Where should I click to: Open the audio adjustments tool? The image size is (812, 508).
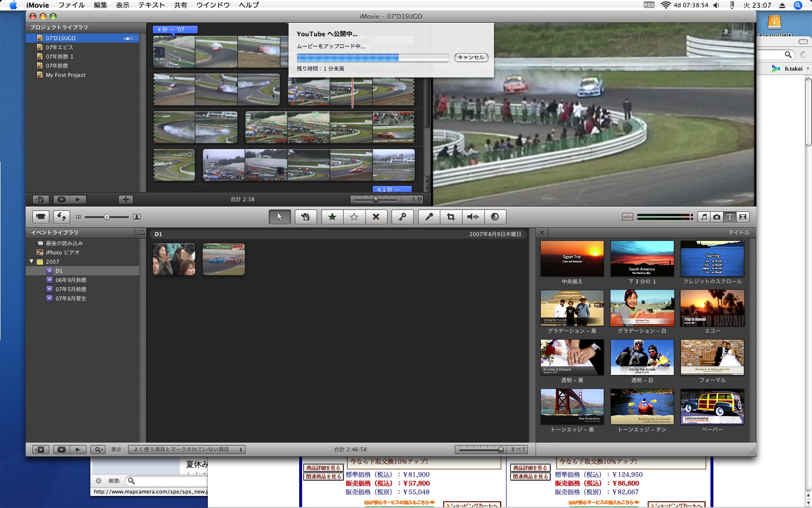tap(473, 217)
